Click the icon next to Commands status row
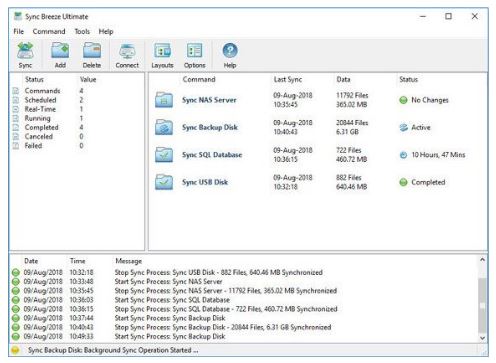The image size is (496, 363). (x=16, y=91)
